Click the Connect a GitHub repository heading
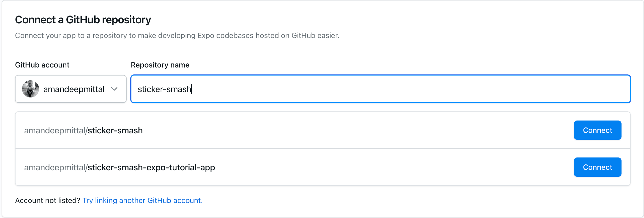This screenshot has height=218, width=644. [83, 19]
